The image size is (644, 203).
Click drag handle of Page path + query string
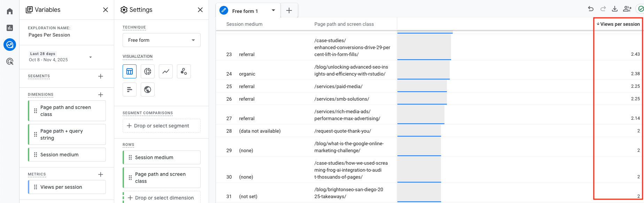click(36, 134)
